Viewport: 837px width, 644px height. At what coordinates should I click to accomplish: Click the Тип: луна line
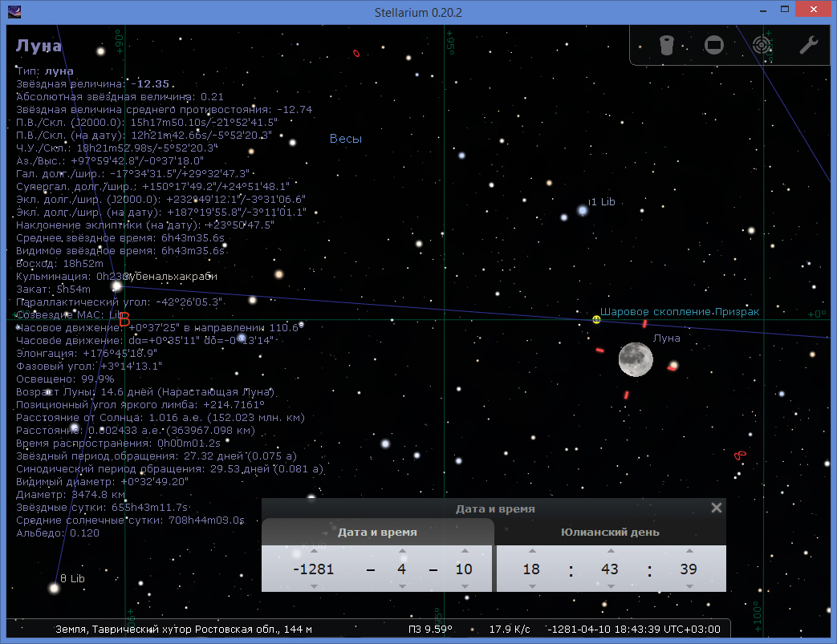pos(45,71)
